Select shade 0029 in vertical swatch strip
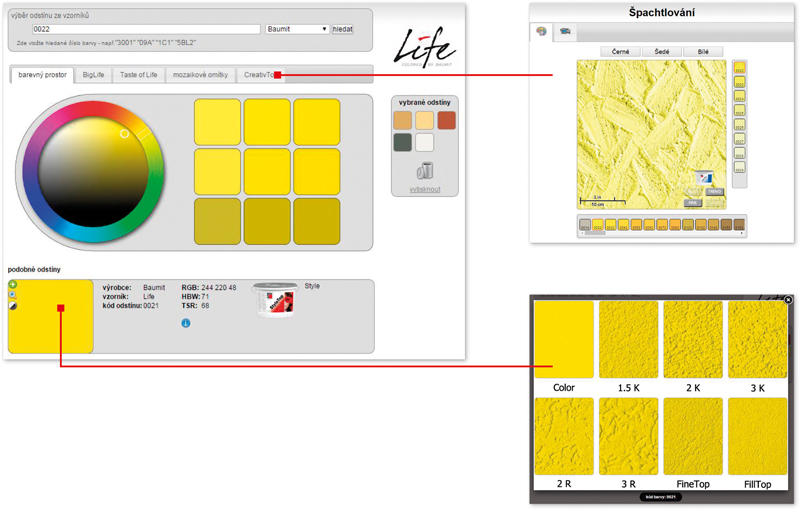This screenshot has height=510, width=800. 739,167
